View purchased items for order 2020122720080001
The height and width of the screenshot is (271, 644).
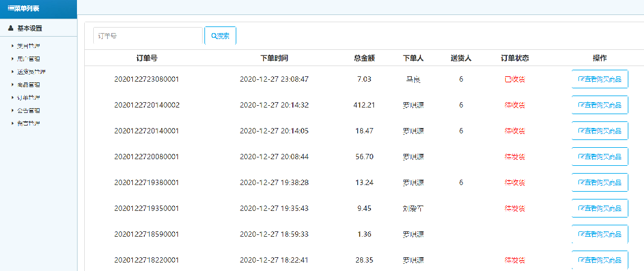tap(600, 157)
